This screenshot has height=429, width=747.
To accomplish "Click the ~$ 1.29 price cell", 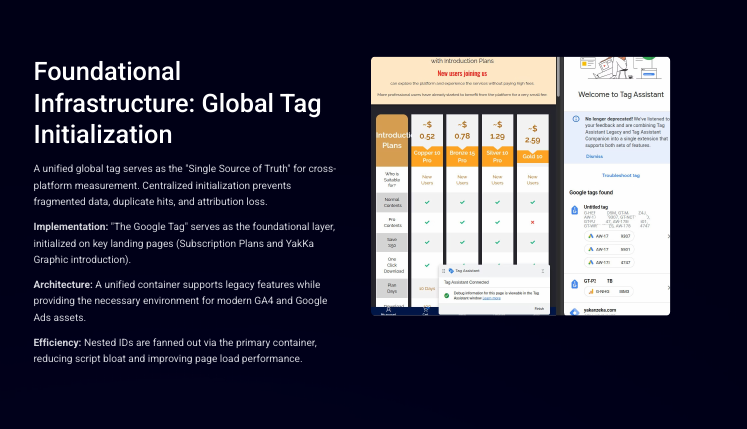I will pyautogui.click(x=497, y=130).
